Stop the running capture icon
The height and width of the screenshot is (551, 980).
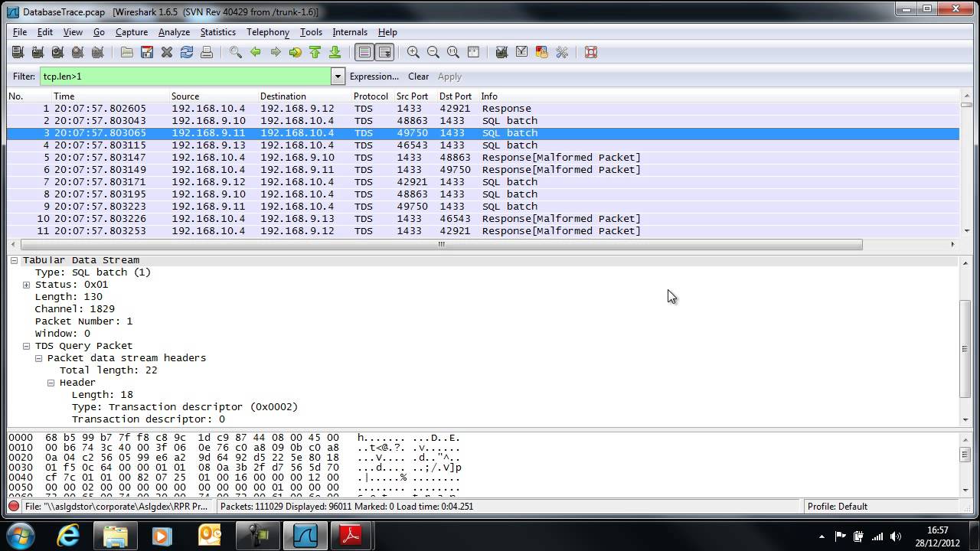tap(77, 52)
